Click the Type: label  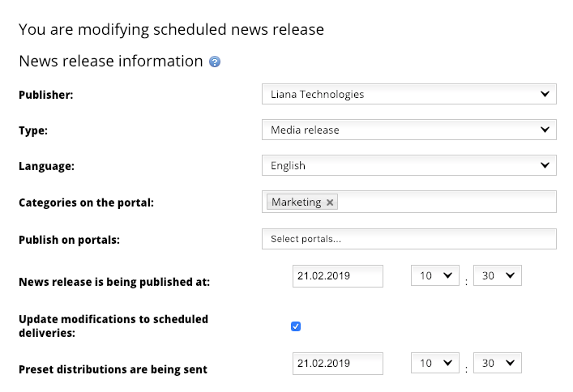click(33, 130)
